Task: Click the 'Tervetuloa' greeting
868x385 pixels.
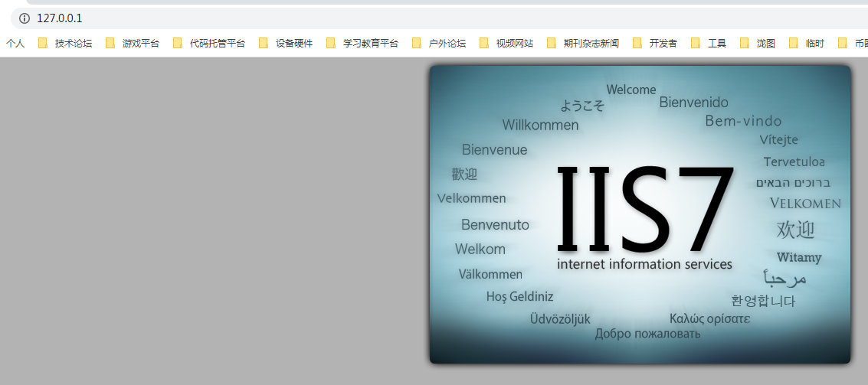Action: point(794,162)
